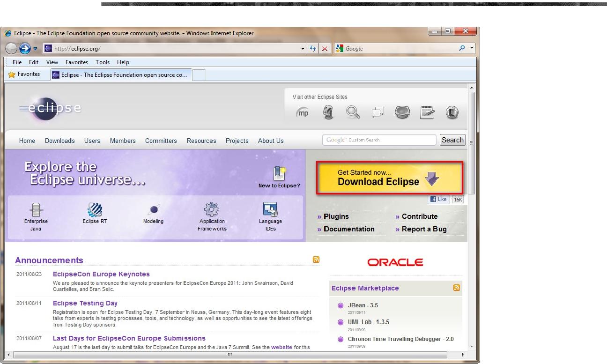Open the Language IDEs icon

click(x=270, y=209)
